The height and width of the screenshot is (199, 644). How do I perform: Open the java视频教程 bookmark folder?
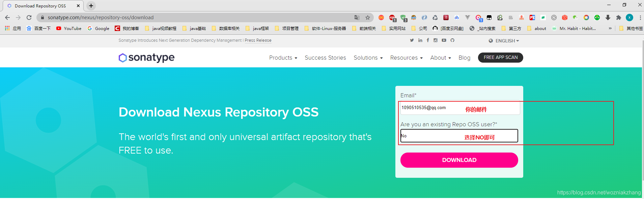point(161,29)
